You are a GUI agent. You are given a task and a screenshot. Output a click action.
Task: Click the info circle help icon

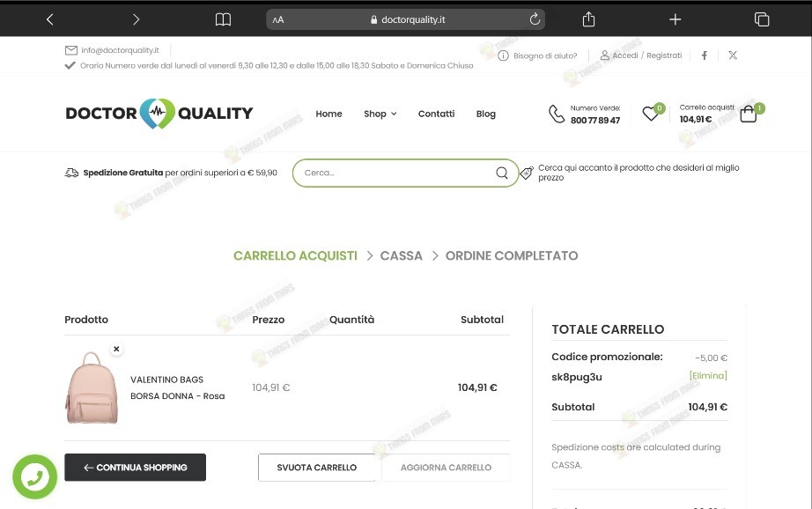[x=503, y=55]
